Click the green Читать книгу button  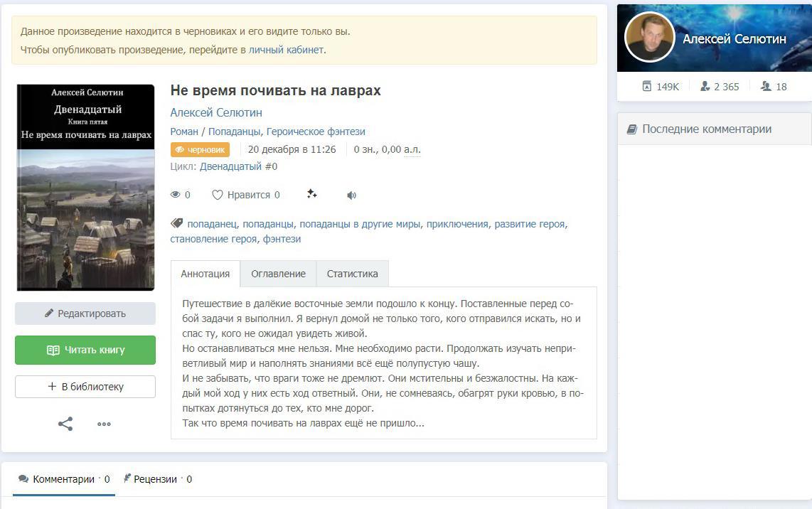pos(85,350)
